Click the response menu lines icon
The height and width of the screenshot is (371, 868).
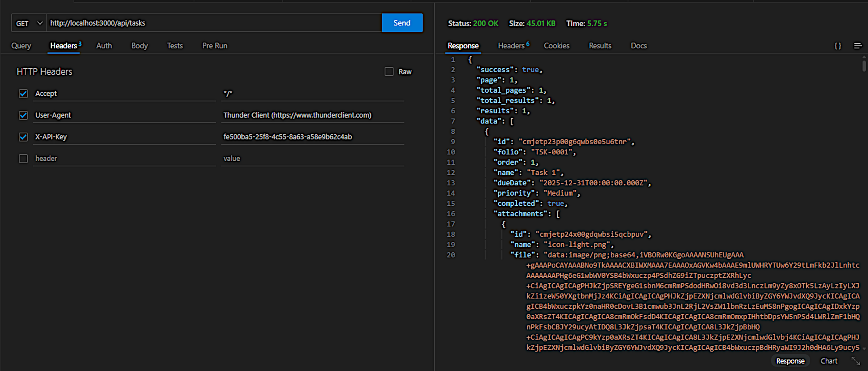point(857,46)
